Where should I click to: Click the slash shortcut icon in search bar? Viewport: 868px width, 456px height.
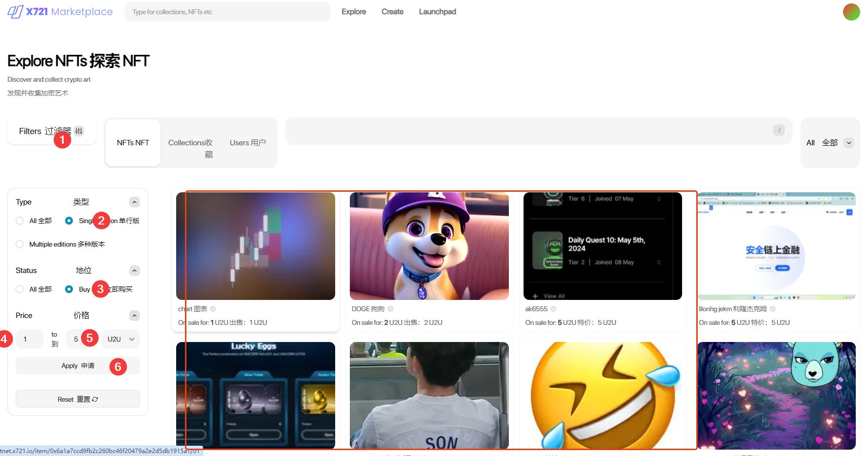pos(778,130)
